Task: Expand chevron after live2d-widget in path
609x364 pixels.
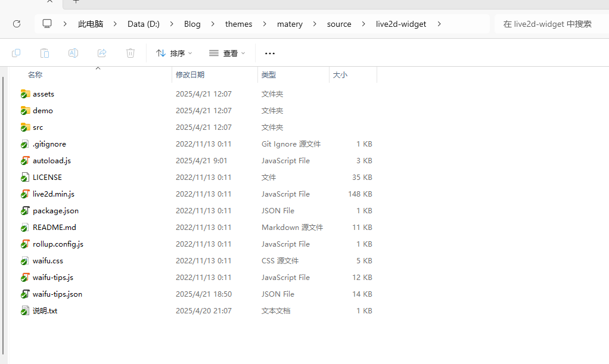Action: (440, 24)
